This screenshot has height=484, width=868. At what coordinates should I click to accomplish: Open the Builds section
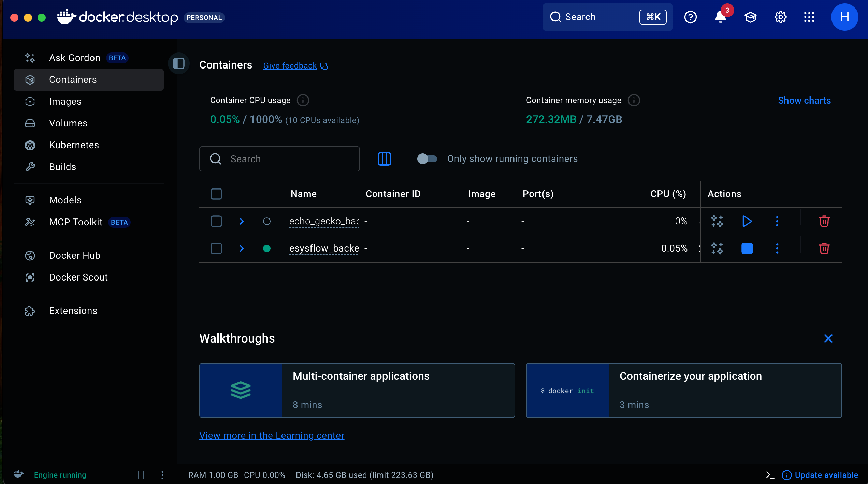click(88, 167)
